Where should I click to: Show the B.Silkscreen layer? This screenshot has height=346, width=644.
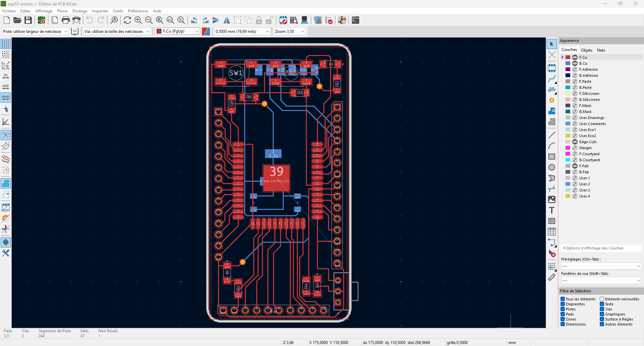coord(575,100)
